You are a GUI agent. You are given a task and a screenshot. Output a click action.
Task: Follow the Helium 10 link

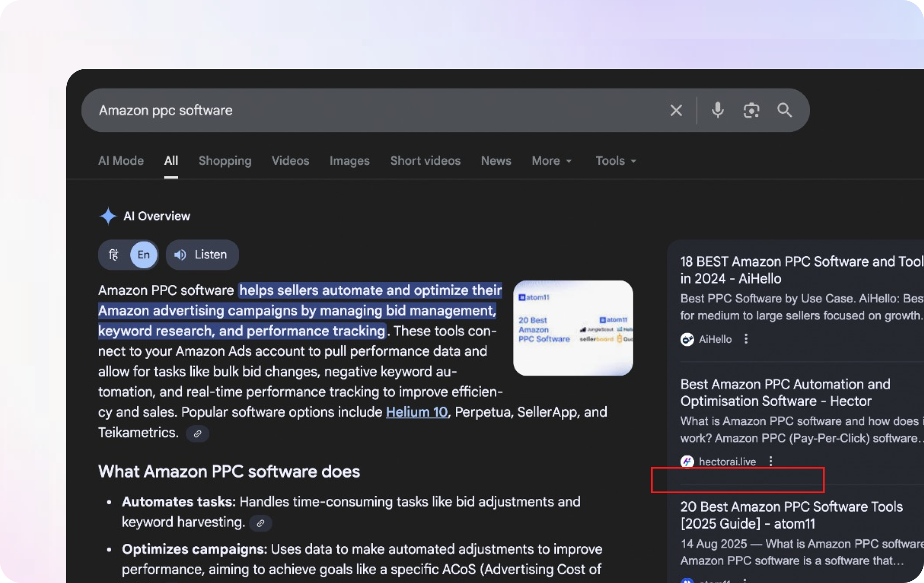(x=417, y=412)
